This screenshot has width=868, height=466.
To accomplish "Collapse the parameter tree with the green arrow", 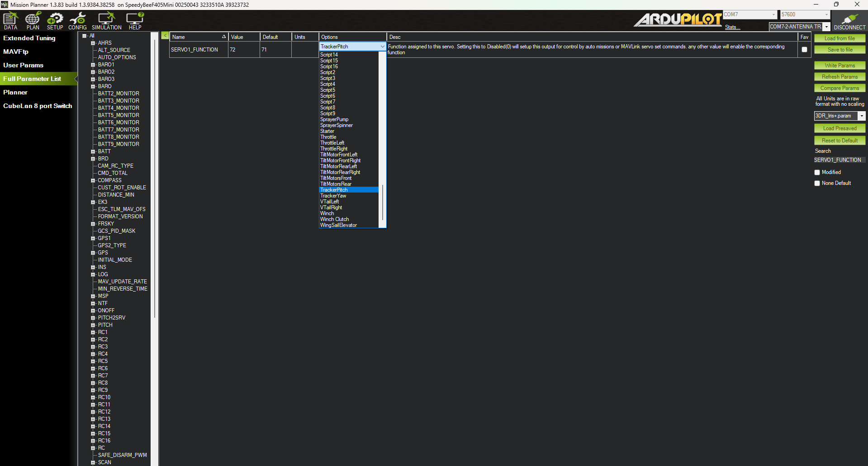I will click(165, 36).
